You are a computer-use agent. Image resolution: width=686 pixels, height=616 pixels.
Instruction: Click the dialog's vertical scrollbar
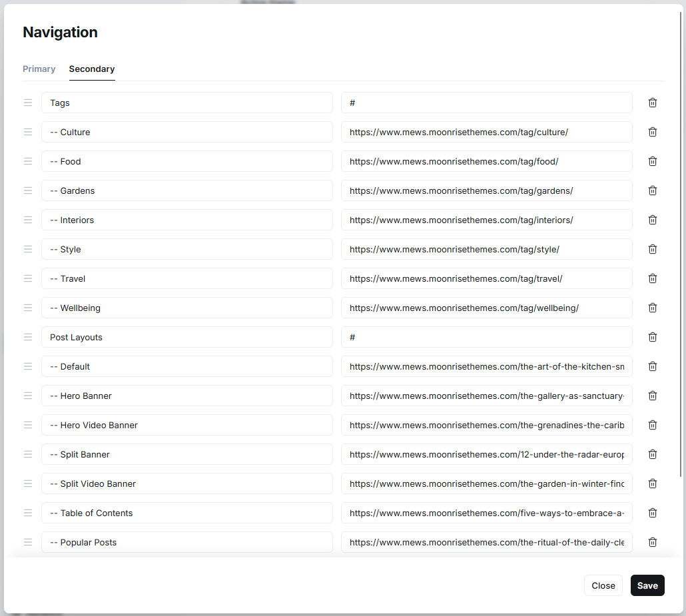coord(680,245)
